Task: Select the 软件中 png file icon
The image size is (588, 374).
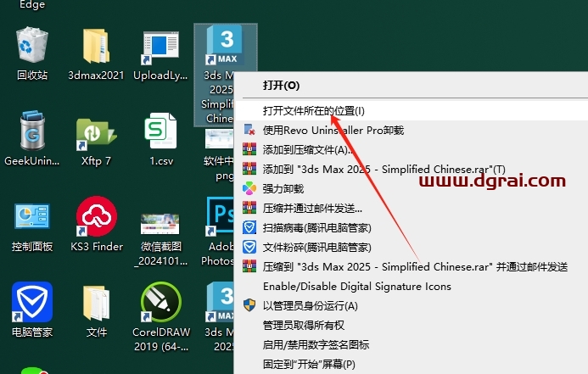Action: (219, 154)
